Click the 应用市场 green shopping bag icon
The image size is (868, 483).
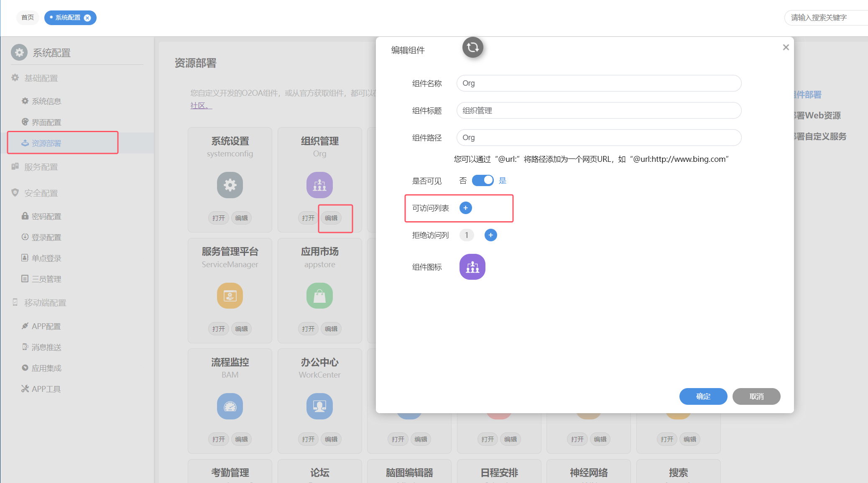tap(319, 296)
